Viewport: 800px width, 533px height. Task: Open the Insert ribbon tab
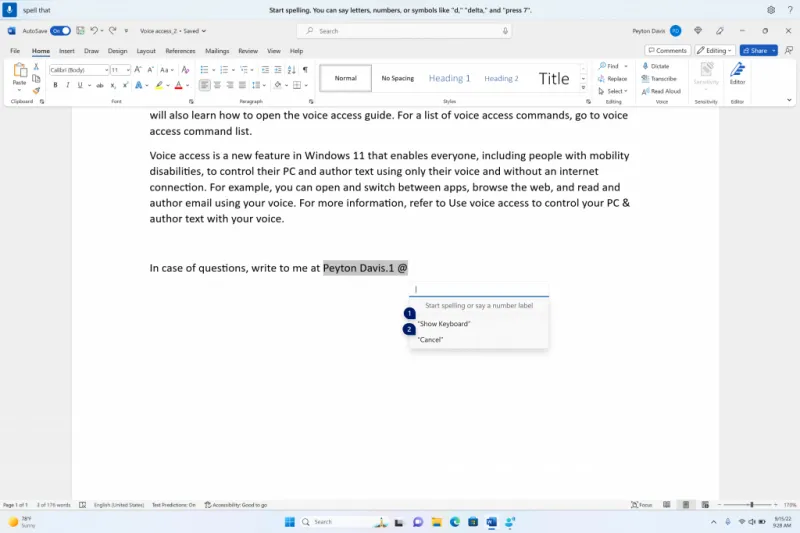point(67,51)
